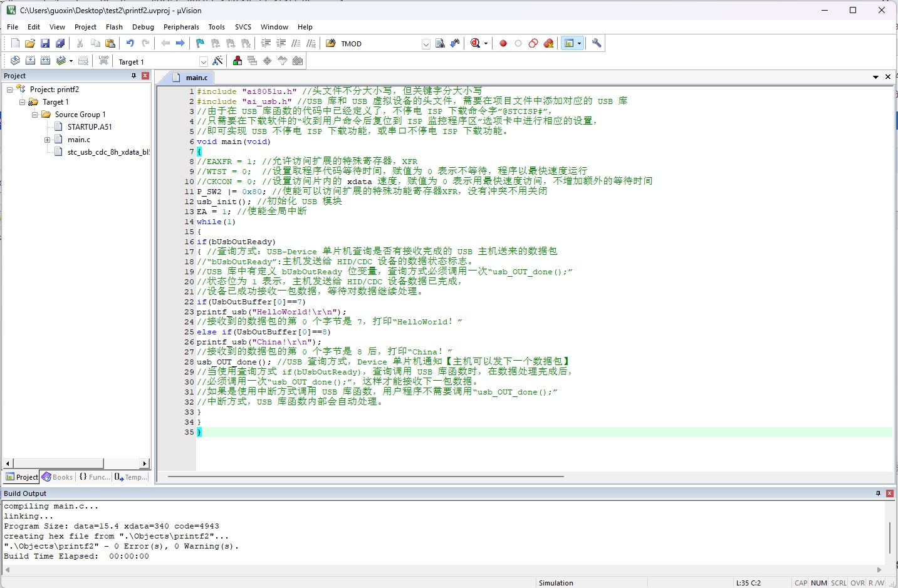
Task: Click Build Output vertical scrollbar
Action: click(x=889, y=537)
